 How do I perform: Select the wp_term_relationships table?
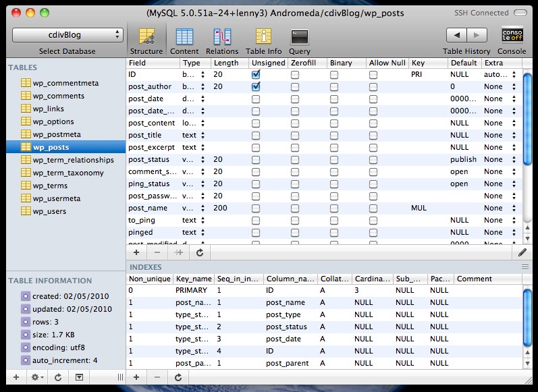66,160
